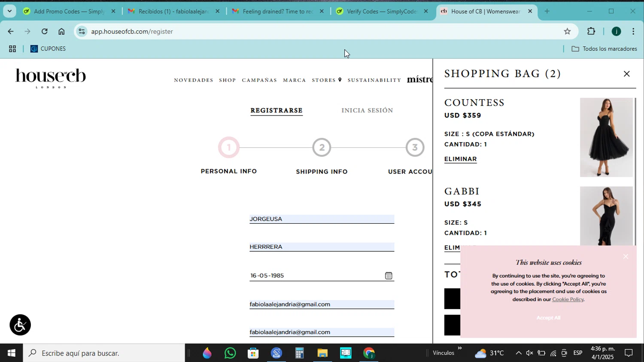This screenshot has width=644, height=362.
Task: Open the Chrome profile avatar
Action: pyautogui.click(x=616, y=31)
